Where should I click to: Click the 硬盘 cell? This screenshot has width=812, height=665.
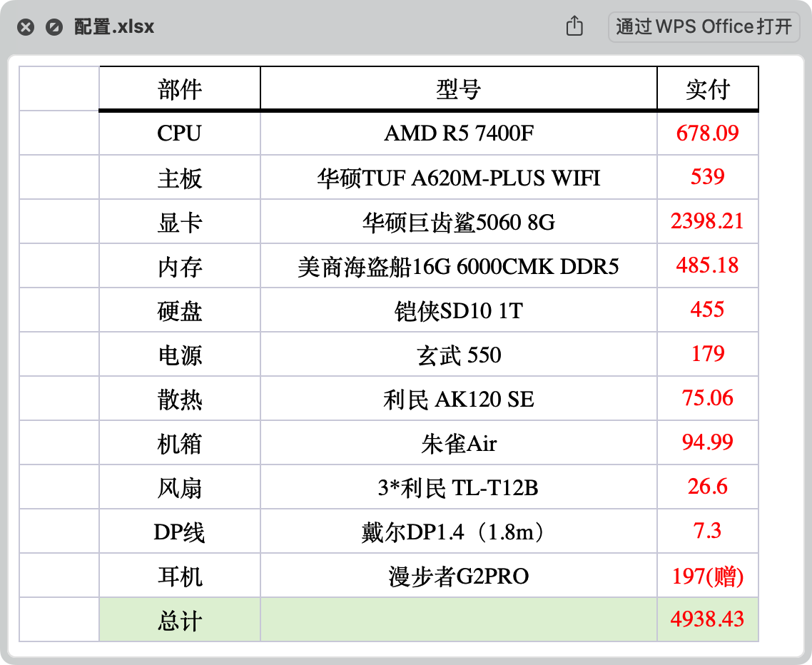pyautogui.click(x=180, y=310)
